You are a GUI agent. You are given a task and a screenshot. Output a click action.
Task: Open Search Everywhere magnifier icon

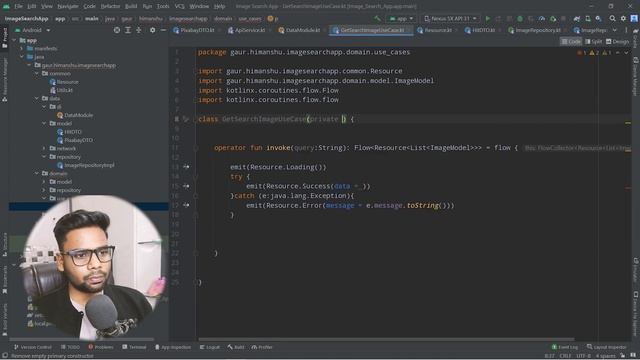point(612,19)
